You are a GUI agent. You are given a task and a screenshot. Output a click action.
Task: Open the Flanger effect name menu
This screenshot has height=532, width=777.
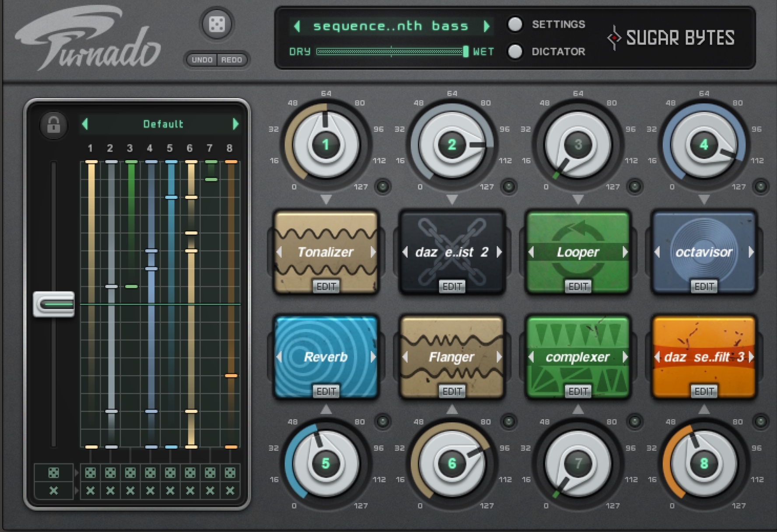(451, 357)
